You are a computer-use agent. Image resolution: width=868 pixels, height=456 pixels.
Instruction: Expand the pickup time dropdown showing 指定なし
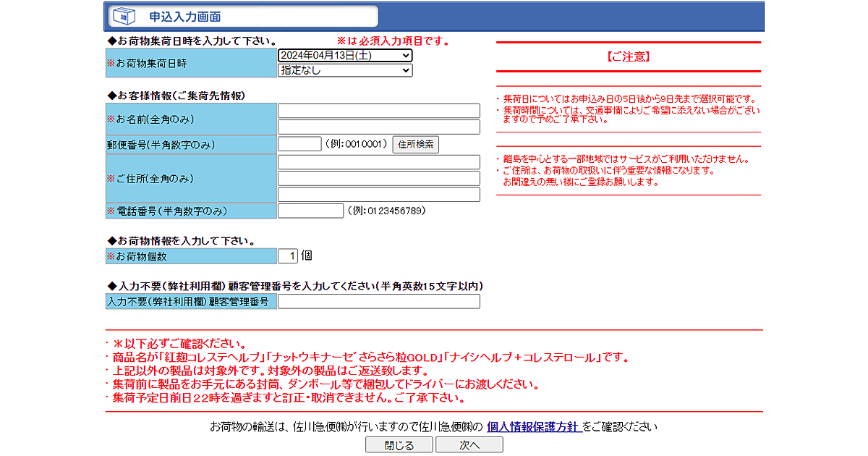tap(345, 70)
